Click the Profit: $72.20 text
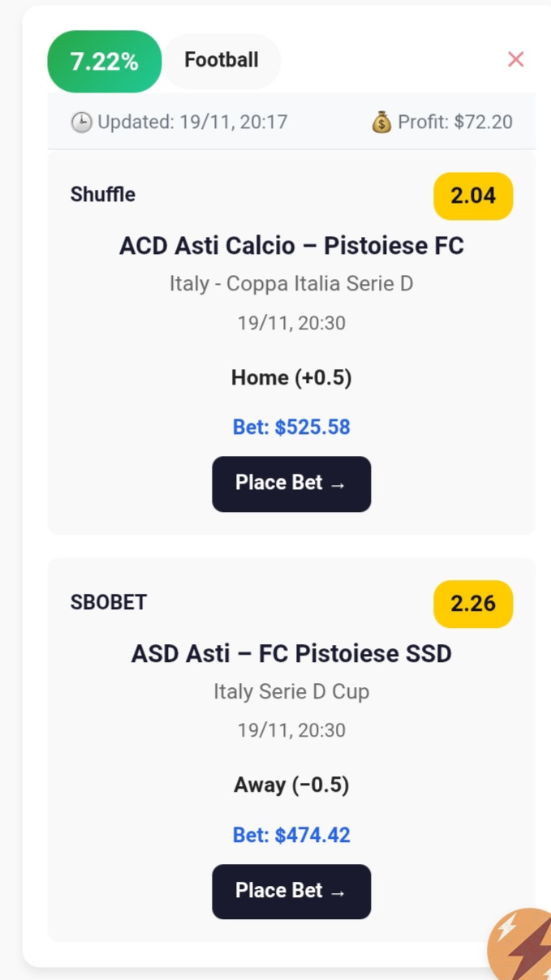The width and height of the screenshot is (551, 980). (x=454, y=122)
